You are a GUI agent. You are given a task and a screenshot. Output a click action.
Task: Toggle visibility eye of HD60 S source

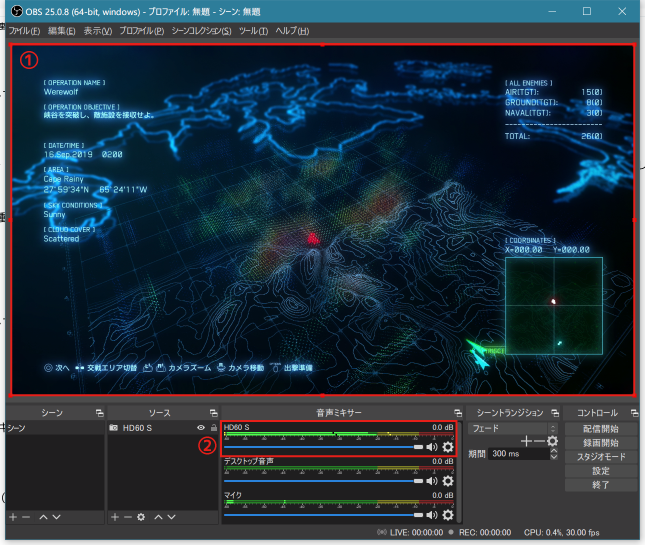[201, 428]
